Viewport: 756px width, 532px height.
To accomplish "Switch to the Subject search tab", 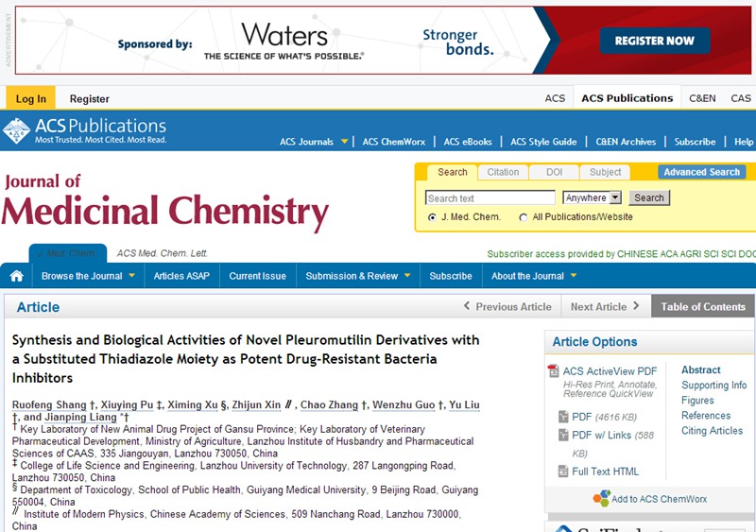I will coord(605,172).
